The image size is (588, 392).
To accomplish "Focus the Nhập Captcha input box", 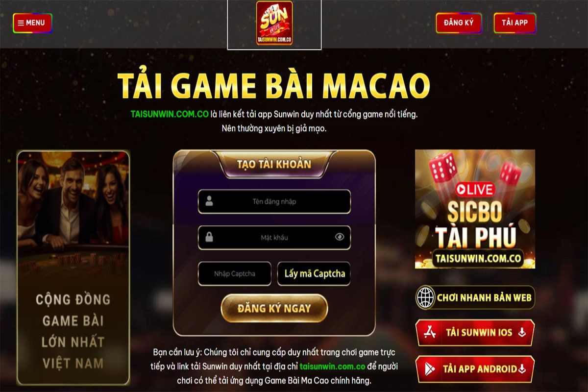I will (235, 274).
